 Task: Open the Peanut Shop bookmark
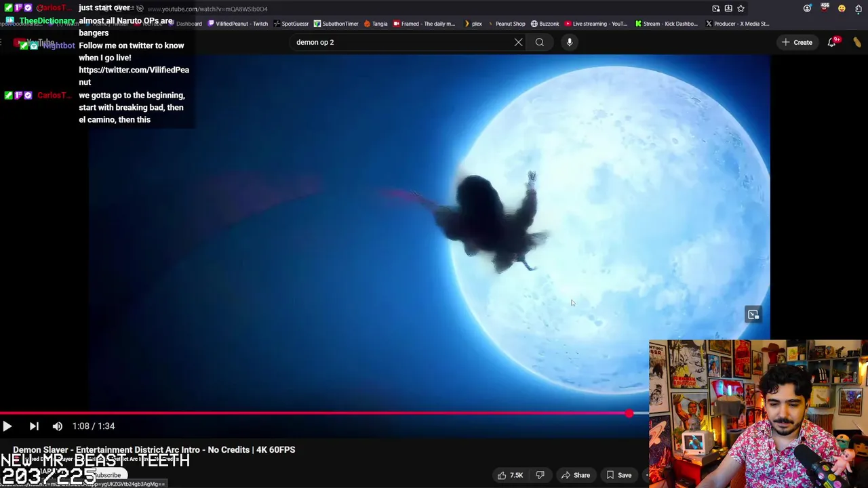point(506,24)
